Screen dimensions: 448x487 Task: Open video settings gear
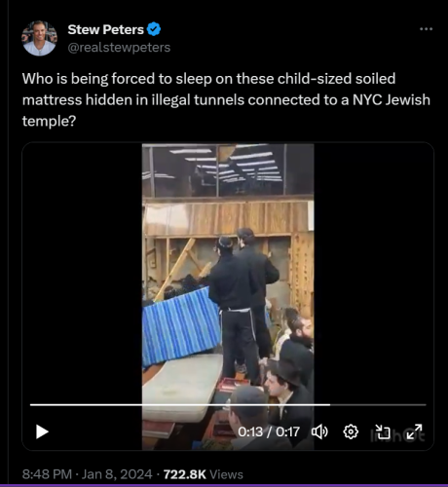(x=351, y=431)
